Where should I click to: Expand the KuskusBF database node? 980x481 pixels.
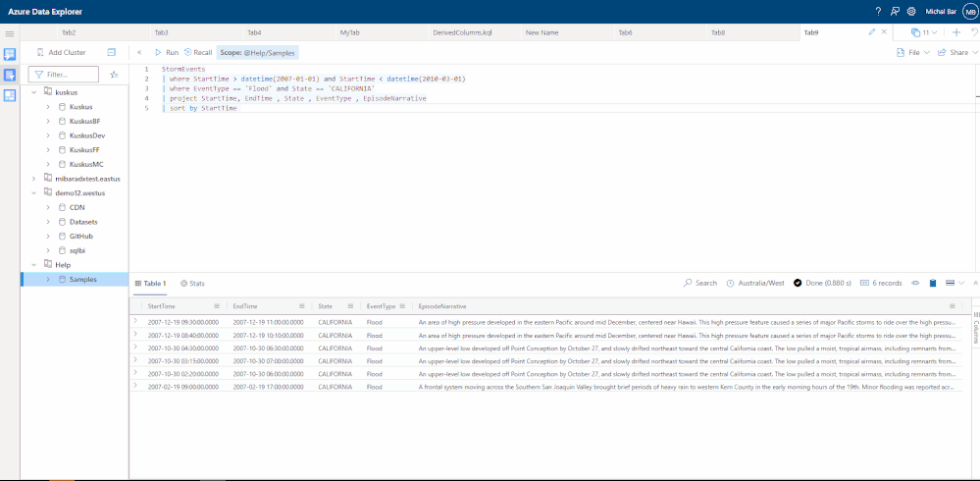pos(48,122)
